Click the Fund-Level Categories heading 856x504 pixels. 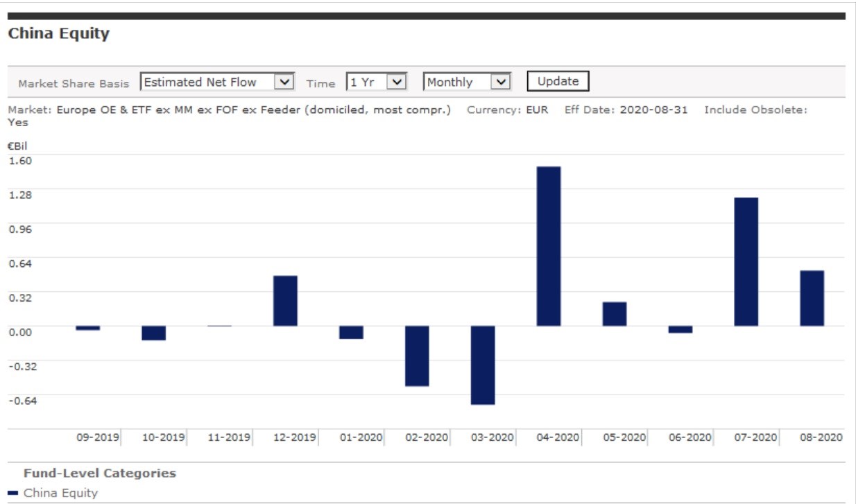[x=100, y=473]
